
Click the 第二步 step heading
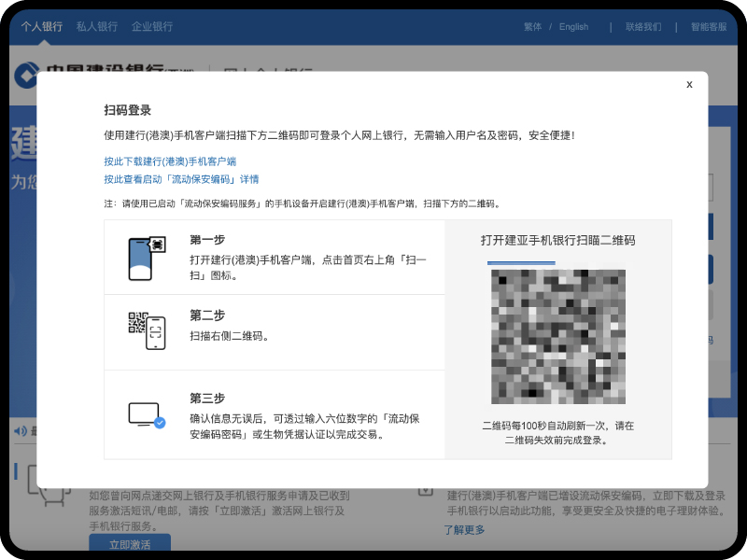tap(207, 315)
